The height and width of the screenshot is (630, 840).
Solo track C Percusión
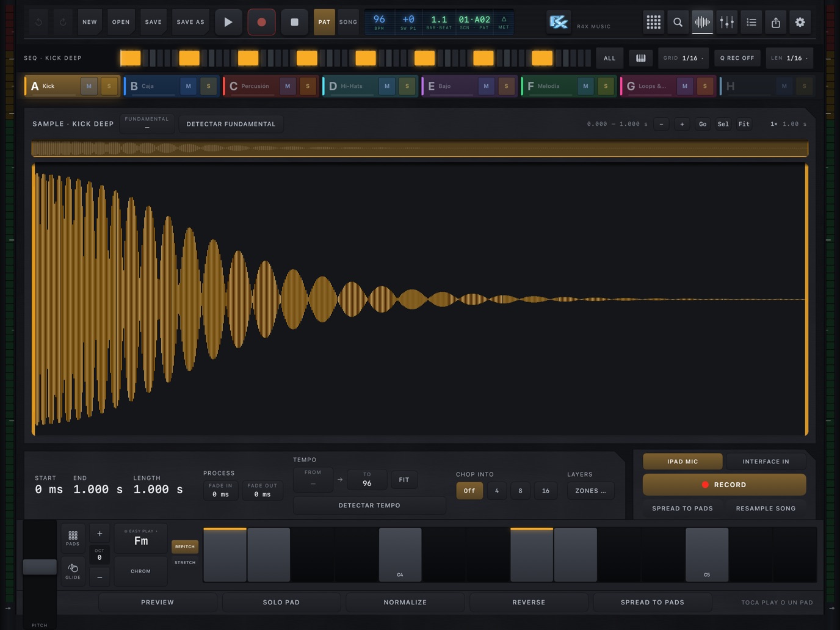coord(308,86)
